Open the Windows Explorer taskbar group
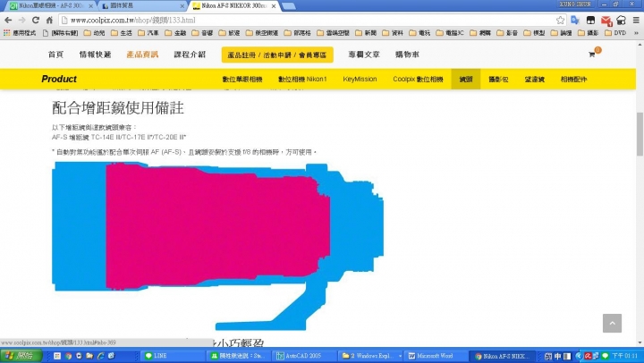The height and width of the screenshot is (363, 644). click(370, 356)
